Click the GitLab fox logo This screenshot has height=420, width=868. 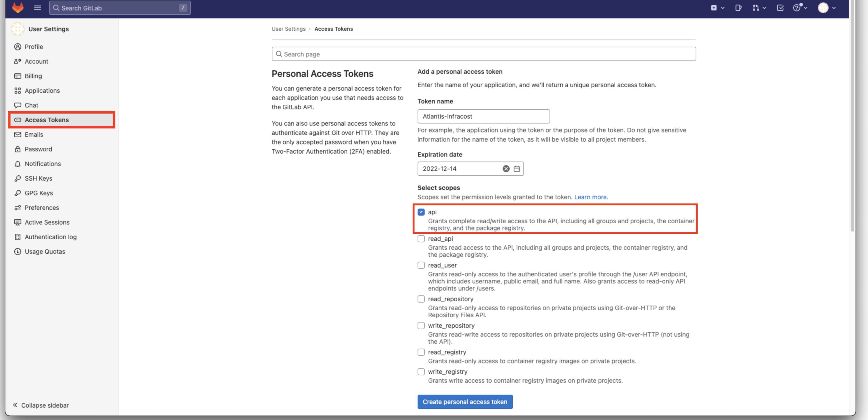pos(18,7)
